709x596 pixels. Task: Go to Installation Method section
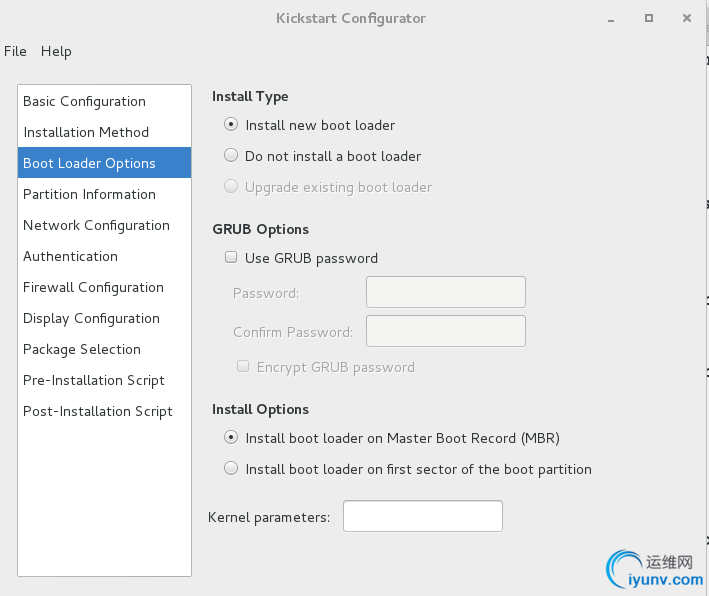click(86, 132)
